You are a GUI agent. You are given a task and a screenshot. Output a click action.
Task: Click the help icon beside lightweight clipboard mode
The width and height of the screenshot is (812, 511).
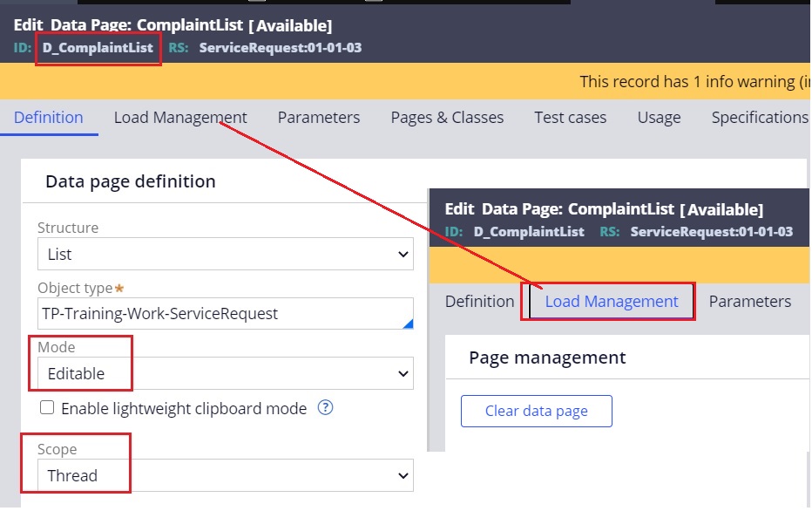tap(325, 407)
